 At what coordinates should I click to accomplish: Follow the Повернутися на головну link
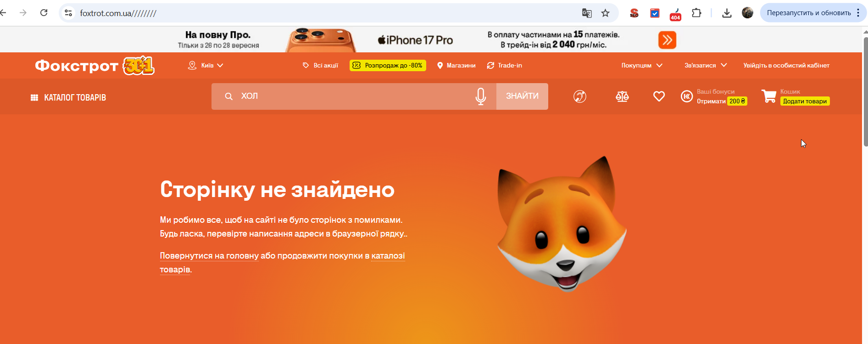coord(209,256)
